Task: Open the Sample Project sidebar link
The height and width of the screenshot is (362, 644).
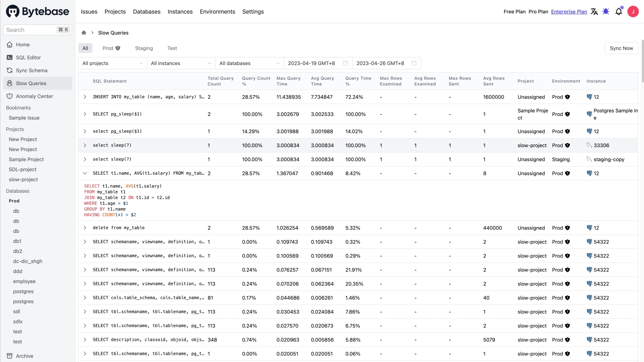Action: pos(26,160)
